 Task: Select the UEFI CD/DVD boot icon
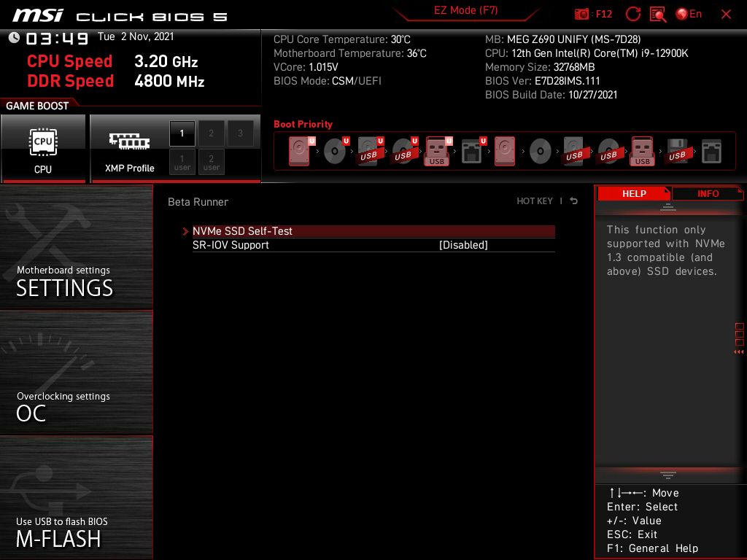pyautogui.click(x=336, y=151)
